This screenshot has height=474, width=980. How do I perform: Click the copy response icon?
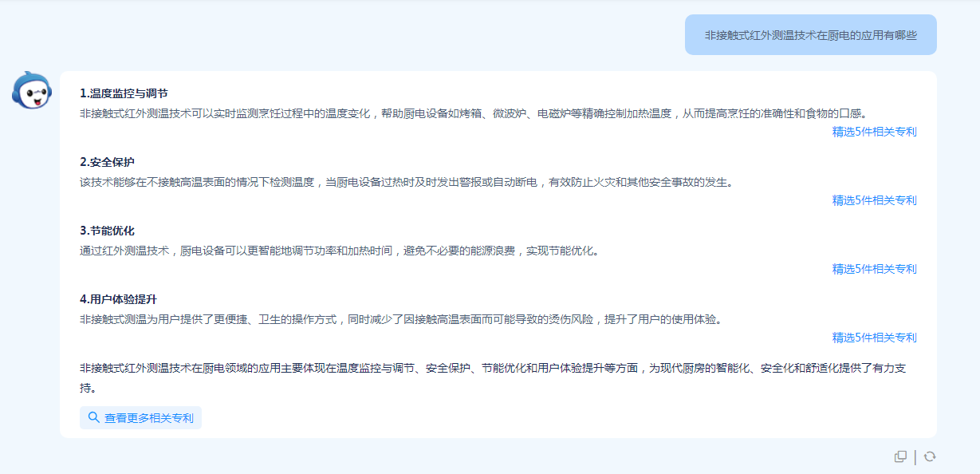(x=900, y=456)
